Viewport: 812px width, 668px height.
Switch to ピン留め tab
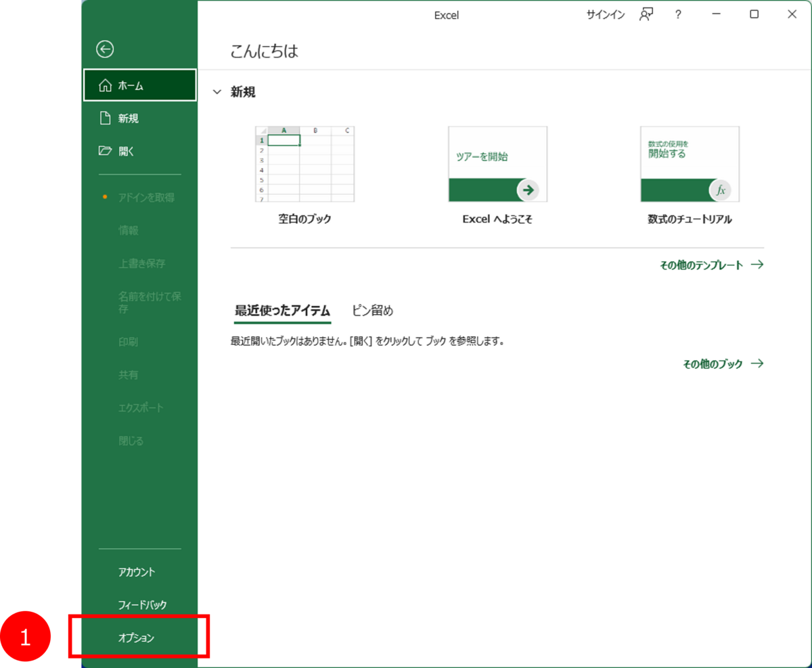(x=372, y=311)
